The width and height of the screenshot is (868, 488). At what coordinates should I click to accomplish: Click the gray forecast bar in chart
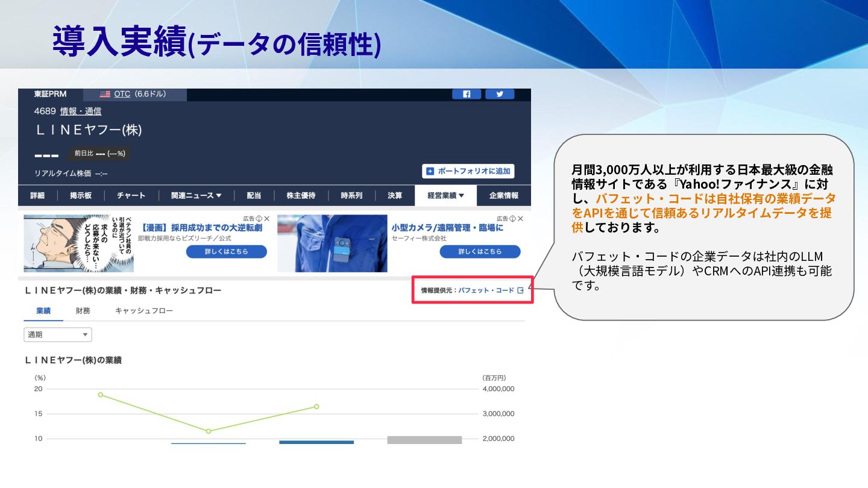(x=424, y=440)
